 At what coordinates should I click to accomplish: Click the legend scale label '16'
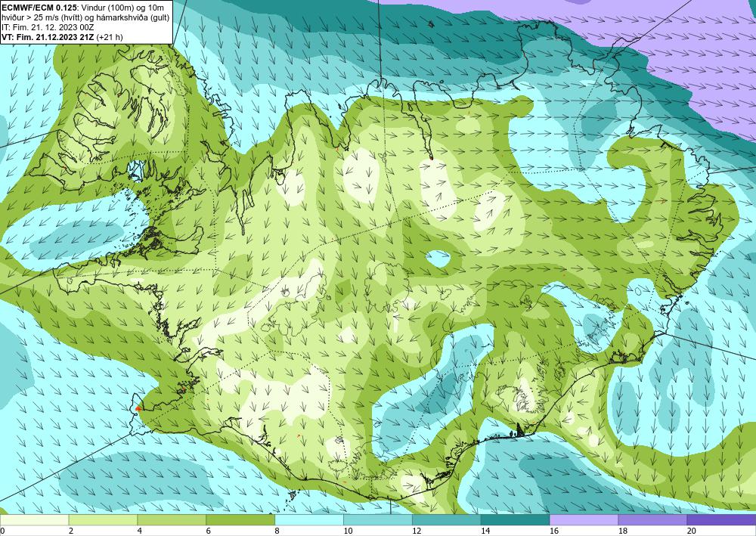click(554, 531)
